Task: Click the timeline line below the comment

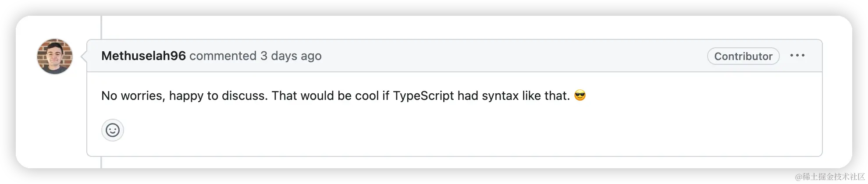Action: pos(101,162)
